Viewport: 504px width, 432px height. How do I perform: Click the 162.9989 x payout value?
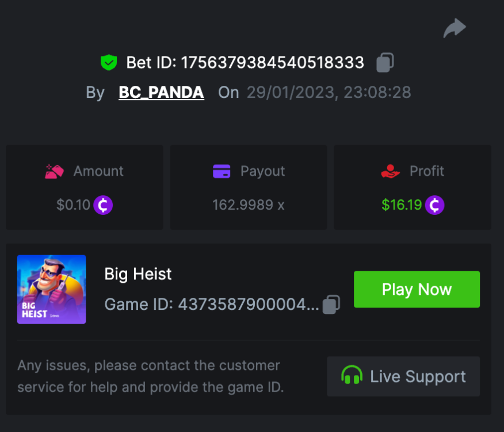click(249, 204)
